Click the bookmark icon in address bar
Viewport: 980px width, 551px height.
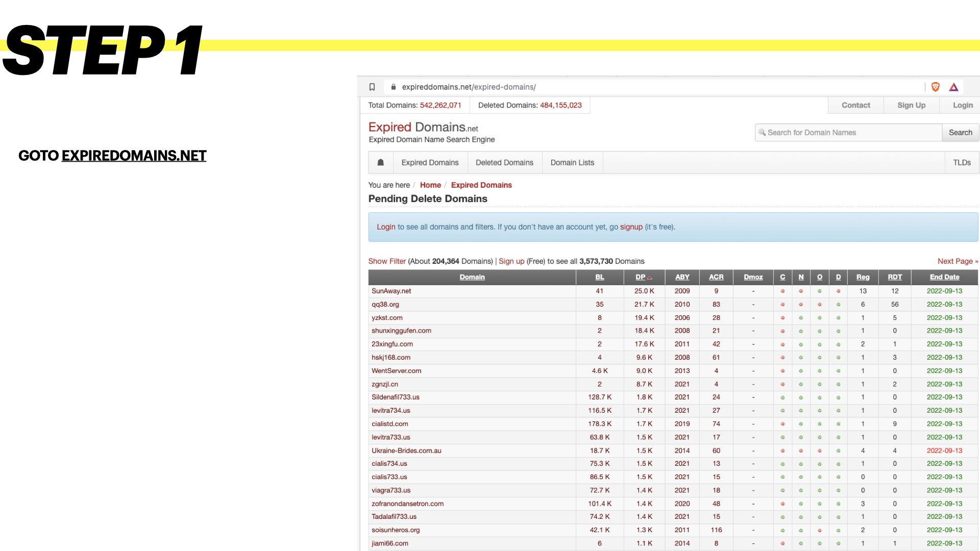[372, 87]
